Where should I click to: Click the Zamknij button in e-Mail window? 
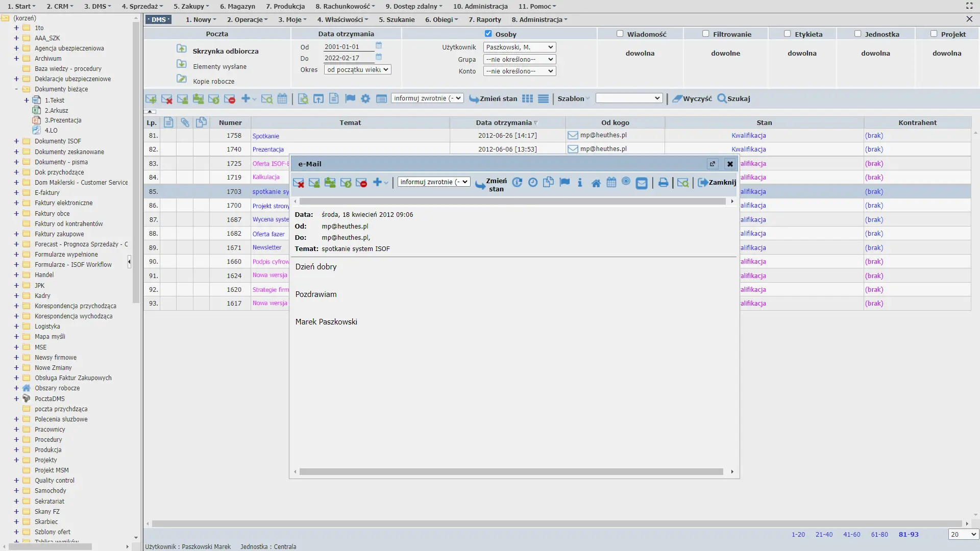pos(717,182)
